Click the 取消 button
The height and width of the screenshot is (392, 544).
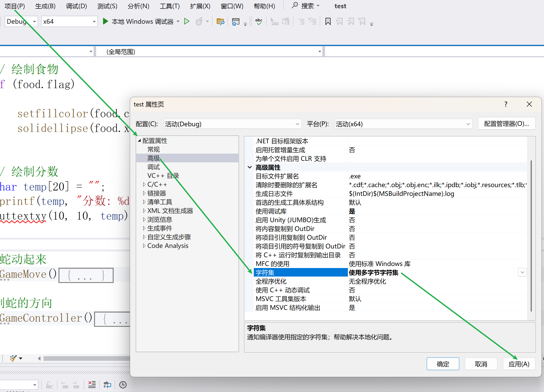481,364
